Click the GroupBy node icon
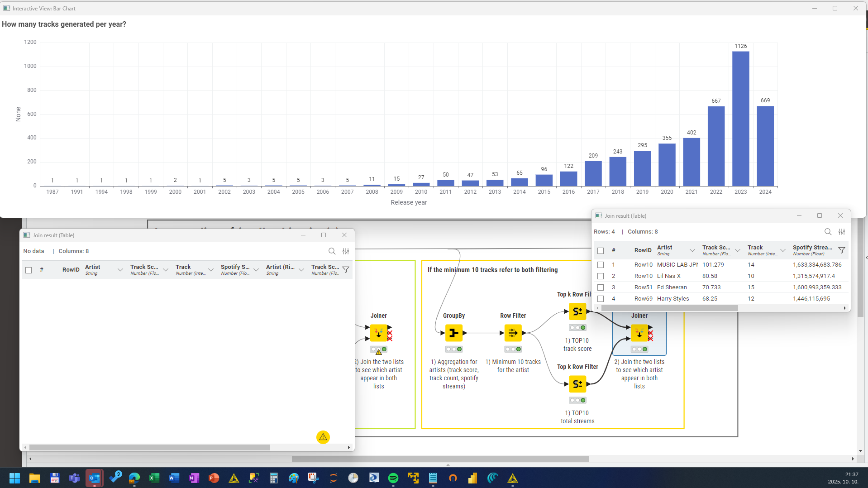 453,333
